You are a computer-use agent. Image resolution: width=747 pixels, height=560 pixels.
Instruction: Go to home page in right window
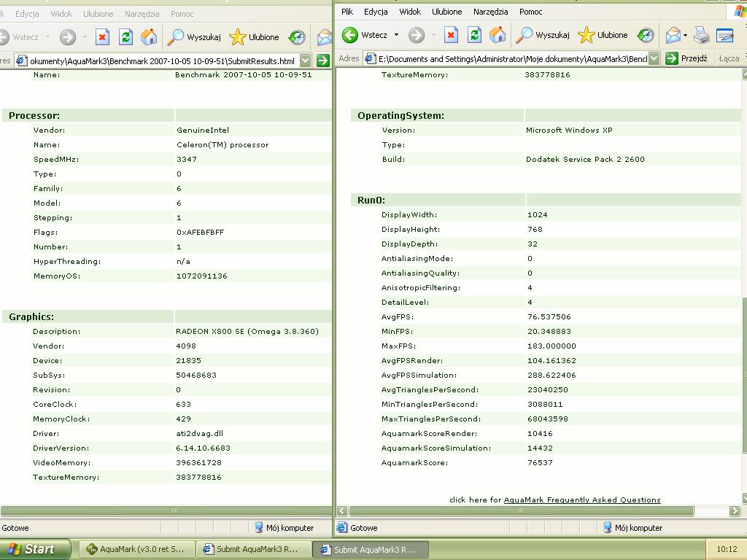pos(498,35)
